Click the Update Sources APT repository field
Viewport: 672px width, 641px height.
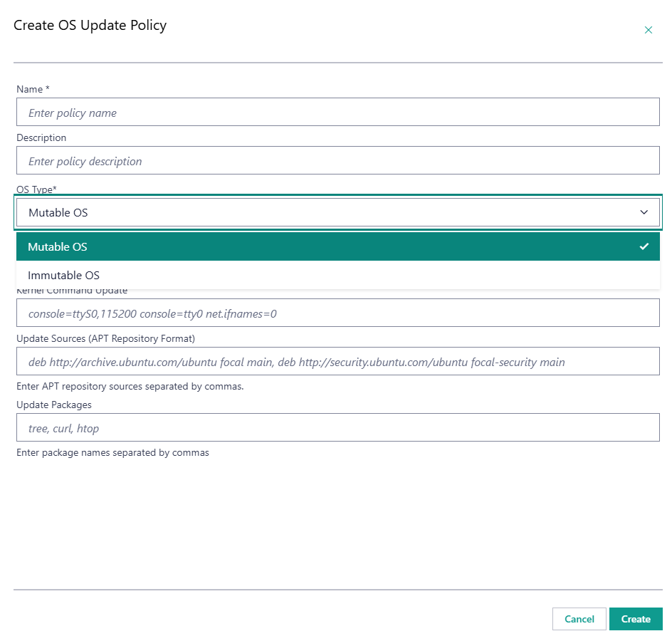point(337,361)
